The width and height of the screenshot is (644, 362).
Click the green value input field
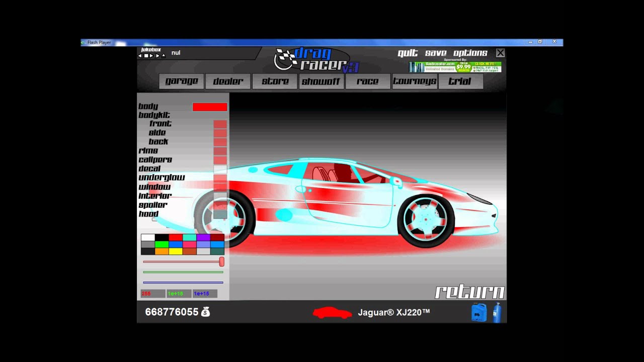click(179, 294)
